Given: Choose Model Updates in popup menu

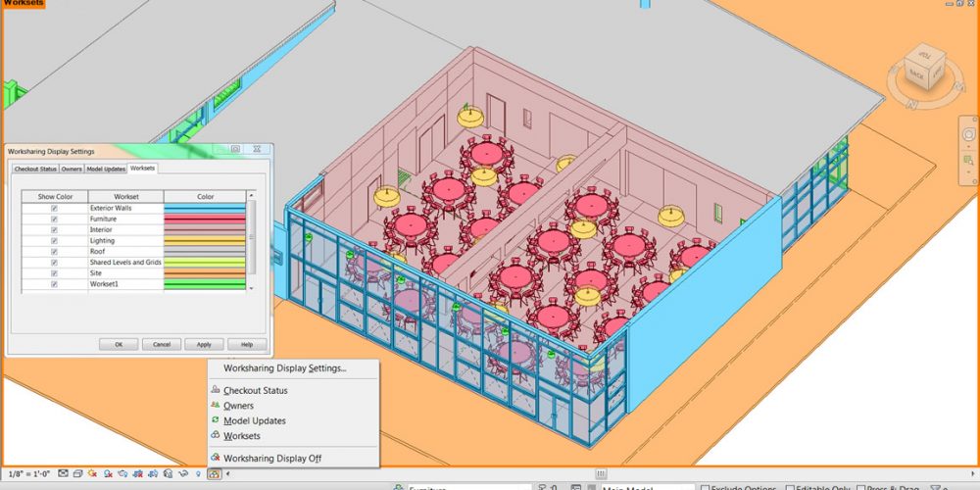Looking at the screenshot, I should click(255, 420).
